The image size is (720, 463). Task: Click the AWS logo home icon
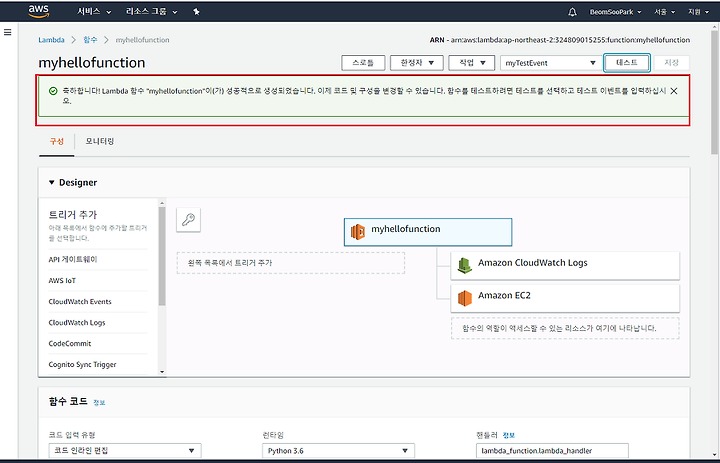coord(39,11)
